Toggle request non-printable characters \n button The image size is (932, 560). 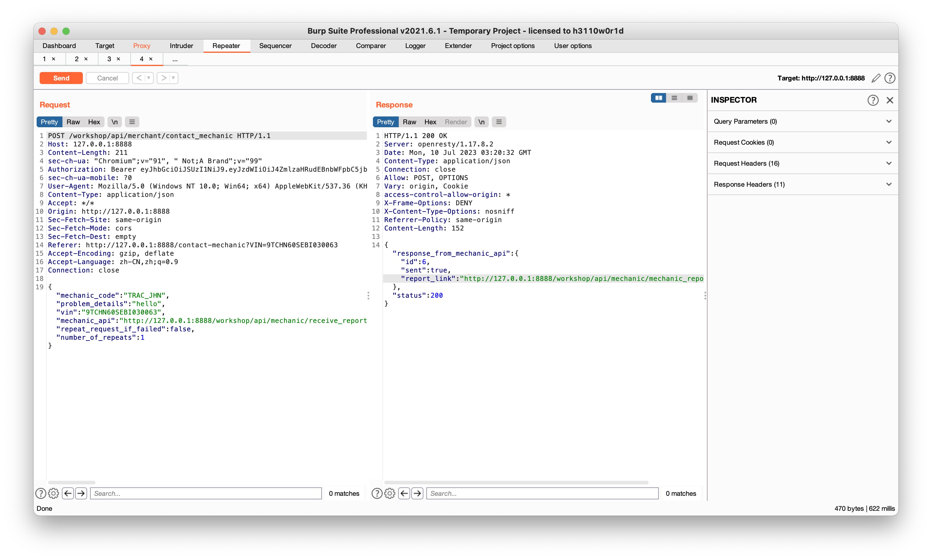click(x=114, y=122)
